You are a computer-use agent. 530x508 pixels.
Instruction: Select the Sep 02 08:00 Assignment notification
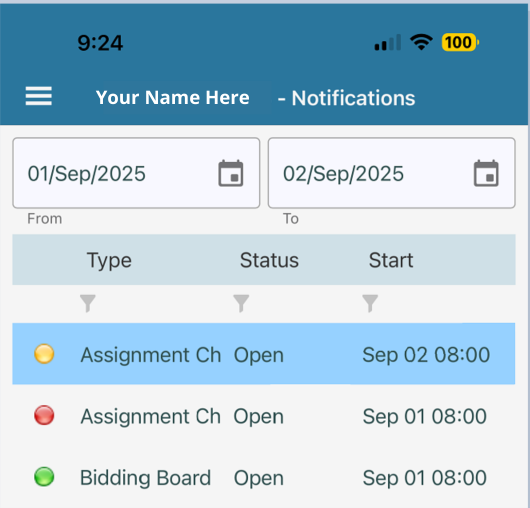tap(264, 354)
